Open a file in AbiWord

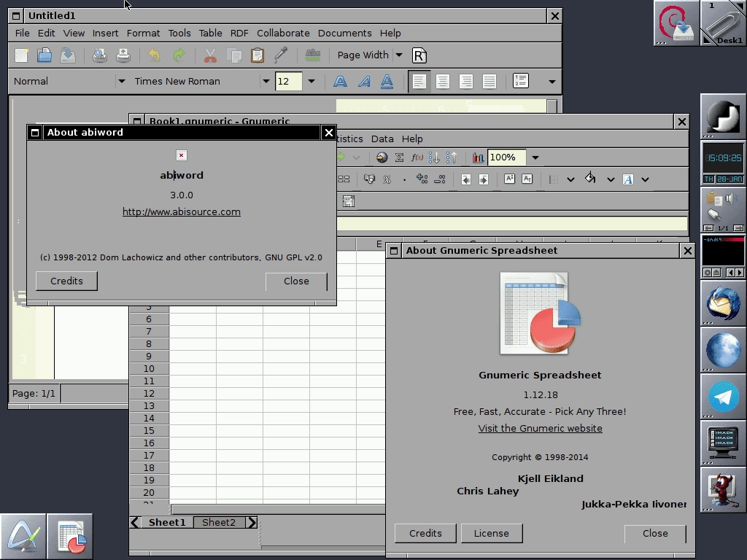44,55
